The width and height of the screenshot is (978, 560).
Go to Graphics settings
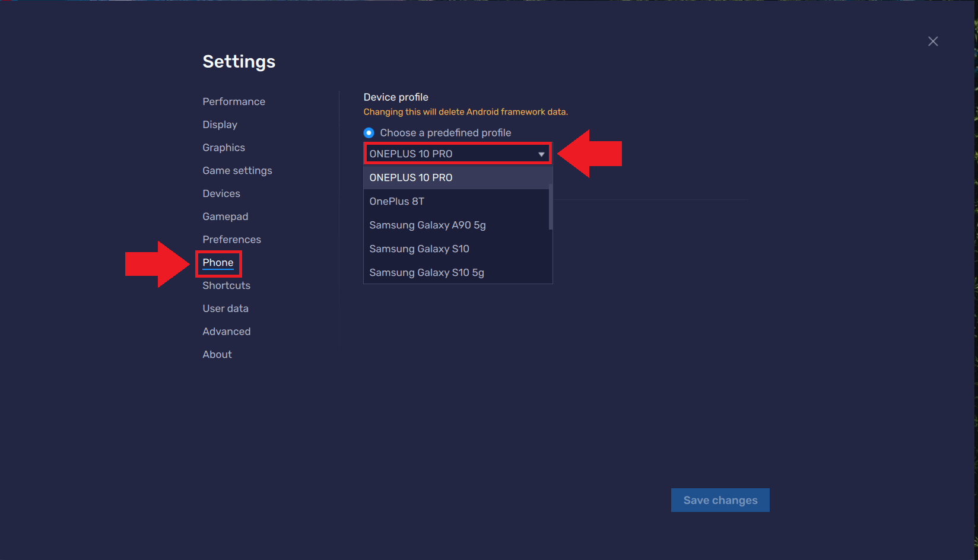pyautogui.click(x=224, y=148)
